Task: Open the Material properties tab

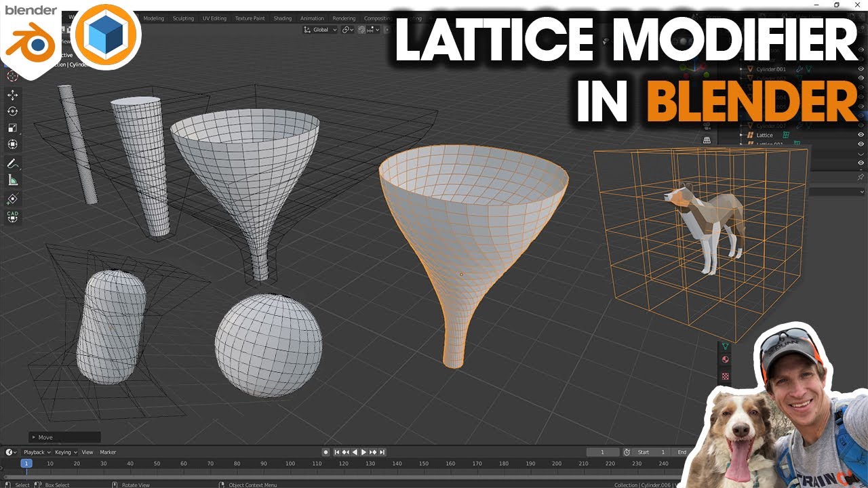Action: [x=725, y=360]
